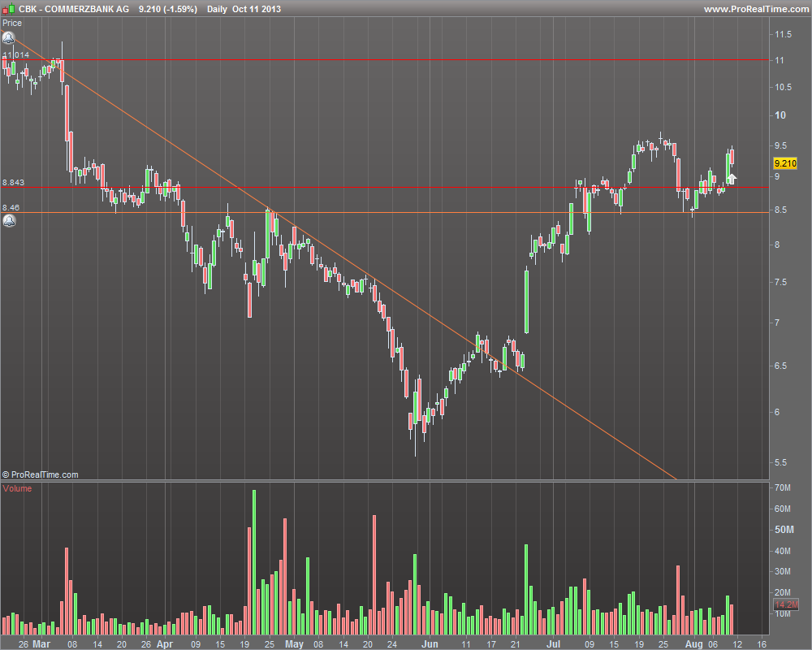Viewport: 812px width, 650px height.
Task: Select the 11.014 resistance line label
Action: 16,54
